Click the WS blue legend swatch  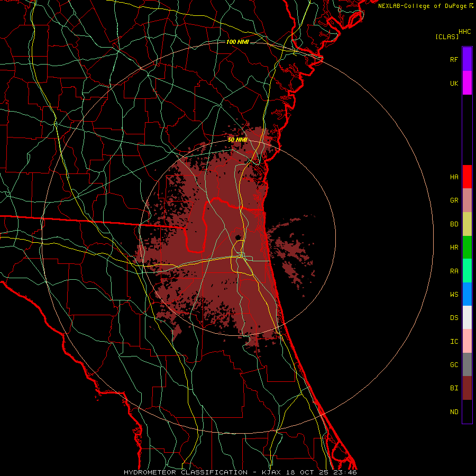tap(467, 294)
